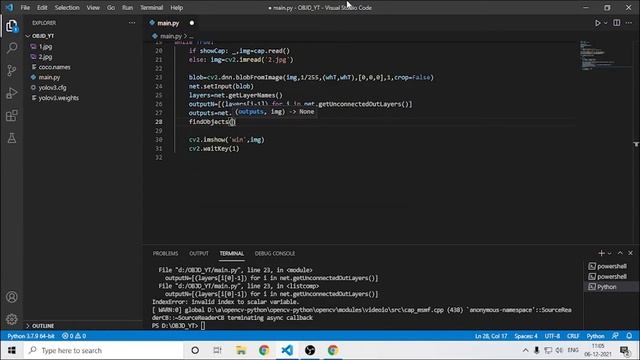Switch to the Terminal panel tab
Viewport: 640px width, 360px height.
pyautogui.click(x=231, y=253)
